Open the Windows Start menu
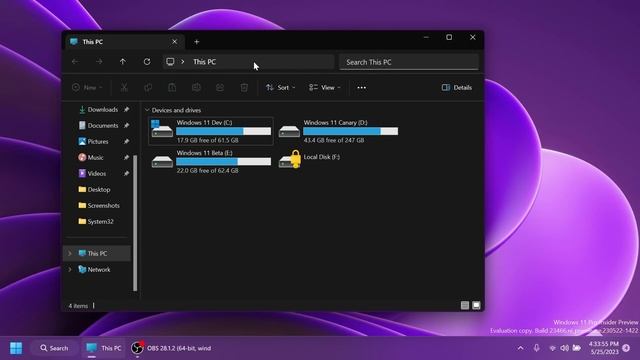 [16, 348]
